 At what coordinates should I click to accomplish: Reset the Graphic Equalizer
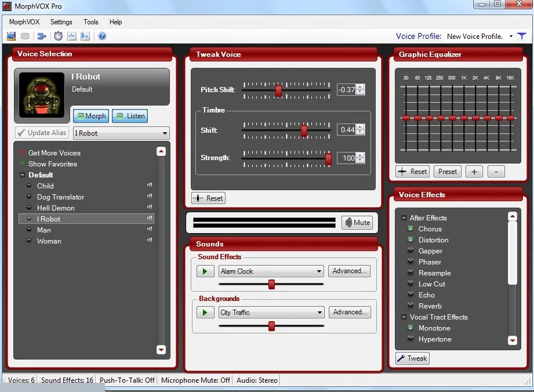[x=412, y=171]
